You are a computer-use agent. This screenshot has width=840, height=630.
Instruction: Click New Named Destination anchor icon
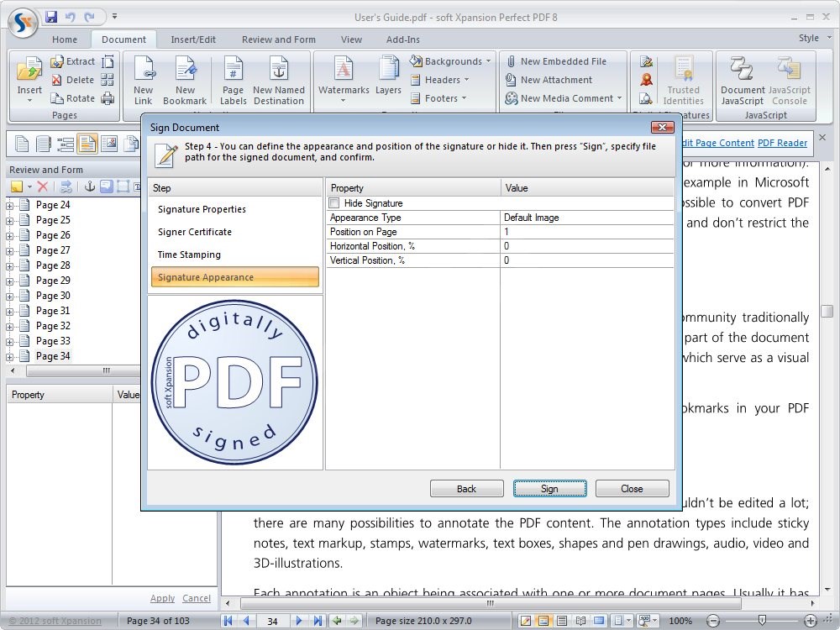(x=279, y=69)
